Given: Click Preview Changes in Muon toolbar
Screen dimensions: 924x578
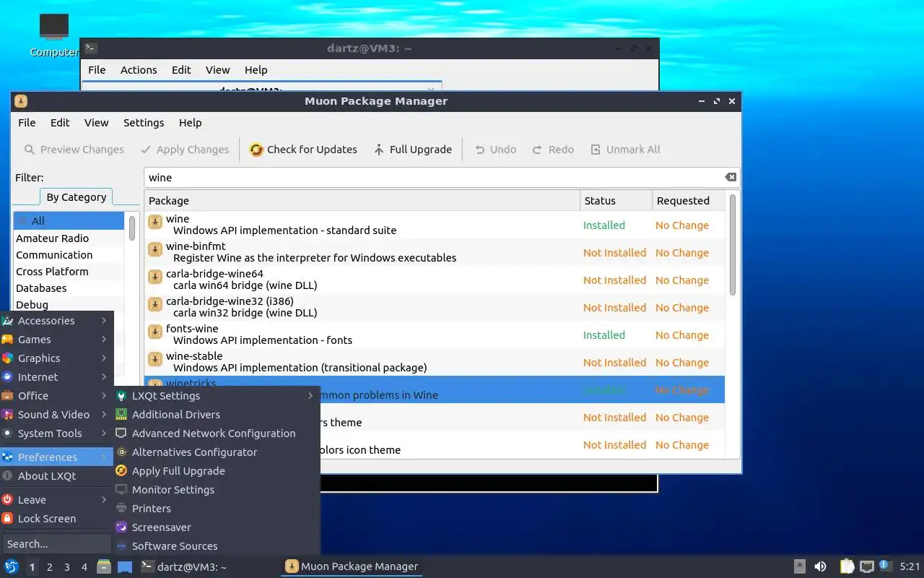Looking at the screenshot, I should (74, 150).
